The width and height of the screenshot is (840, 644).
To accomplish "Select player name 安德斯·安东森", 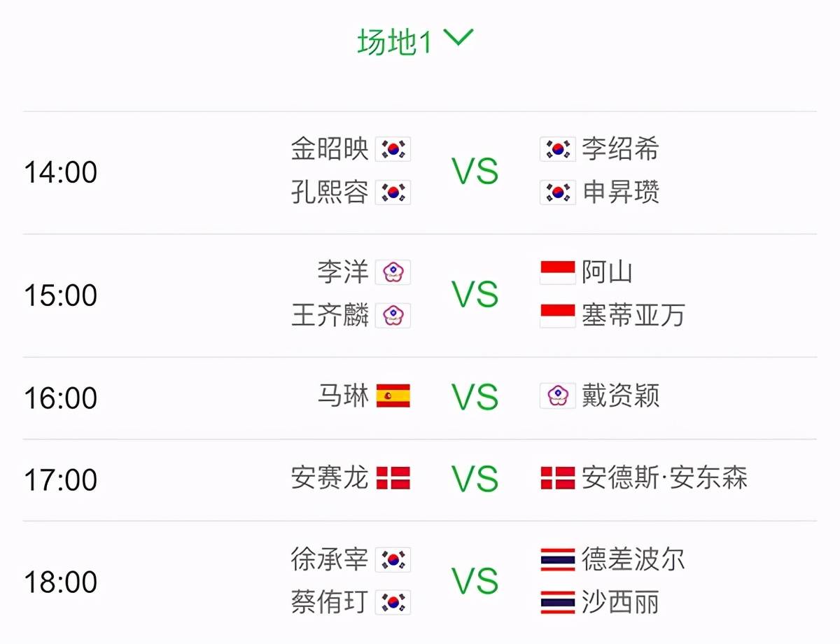I will [665, 478].
